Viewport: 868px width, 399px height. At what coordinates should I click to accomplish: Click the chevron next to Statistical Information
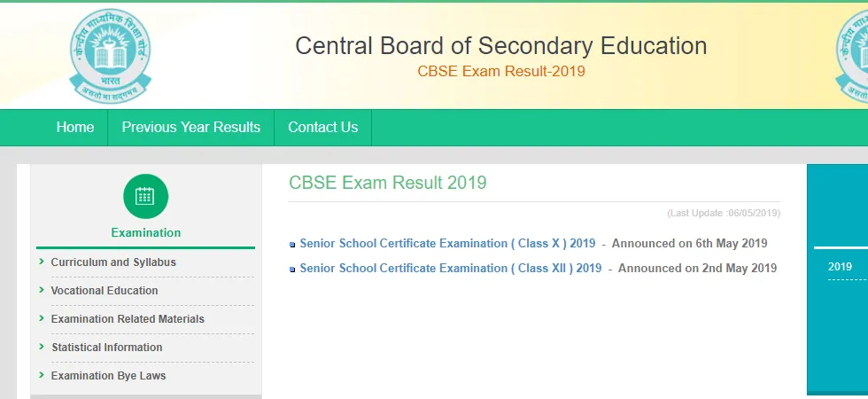42,347
